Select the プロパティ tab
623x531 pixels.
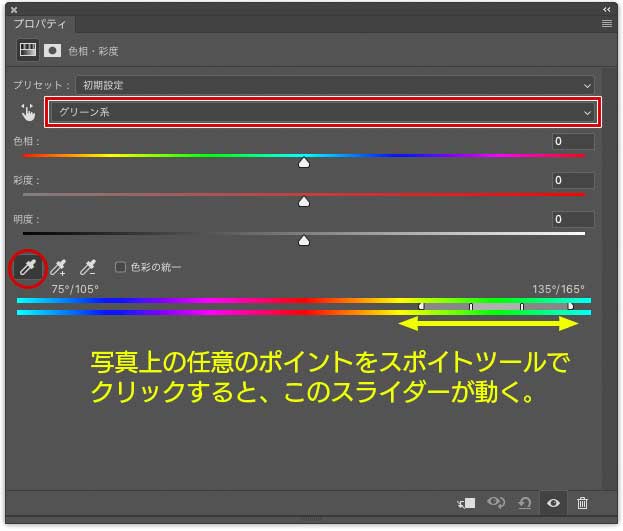coord(39,24)
